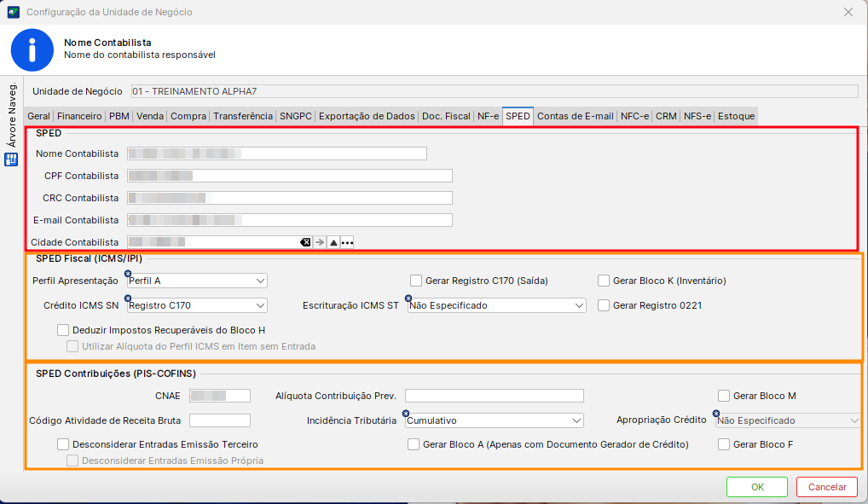The height and width of the screenshot is (504, 868).
Task: Open the Árvore Naveg. sidebar icon
Action: [12, 159]
